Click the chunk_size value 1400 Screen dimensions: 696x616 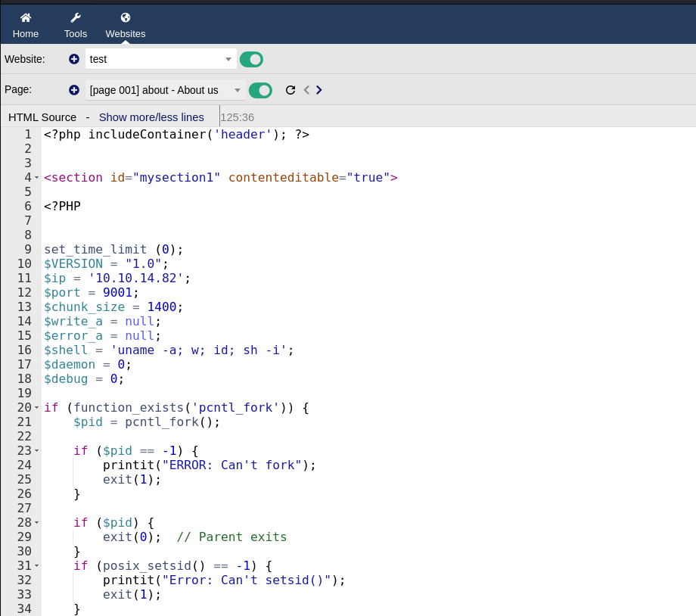pos(162,307)
